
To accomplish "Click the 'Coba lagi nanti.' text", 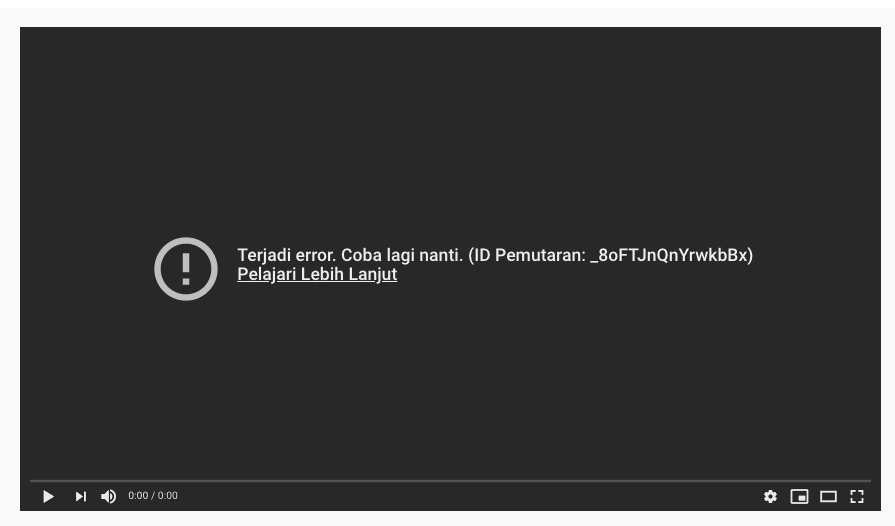I will (402, 254).
